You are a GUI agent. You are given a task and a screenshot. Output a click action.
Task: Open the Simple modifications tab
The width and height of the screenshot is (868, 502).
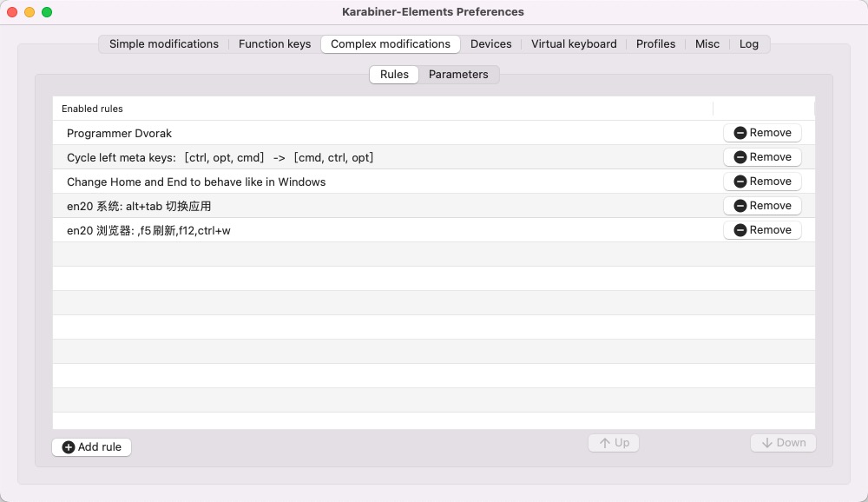point(164,43)
